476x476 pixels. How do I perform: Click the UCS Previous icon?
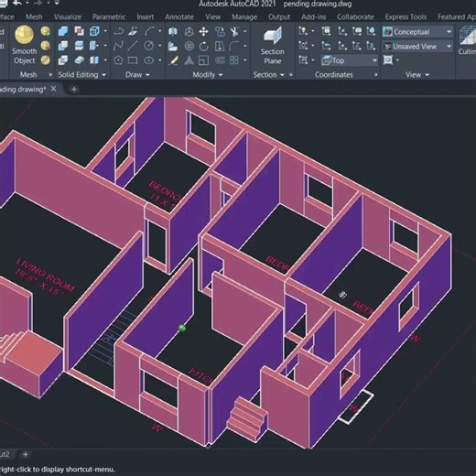[x=326, y=46]
